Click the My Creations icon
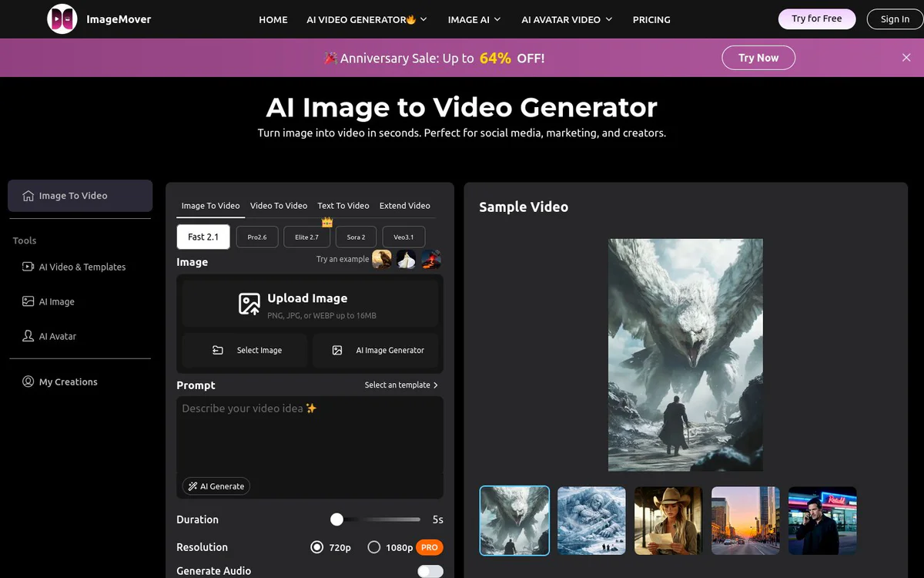The height and width of the screenshot is (578, 924). coord(28,381)
